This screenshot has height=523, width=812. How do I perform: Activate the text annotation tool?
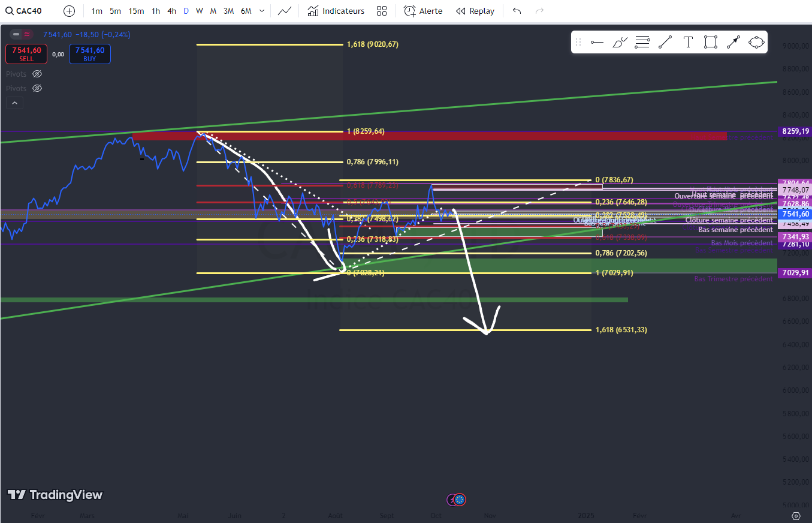click(688, 42)
